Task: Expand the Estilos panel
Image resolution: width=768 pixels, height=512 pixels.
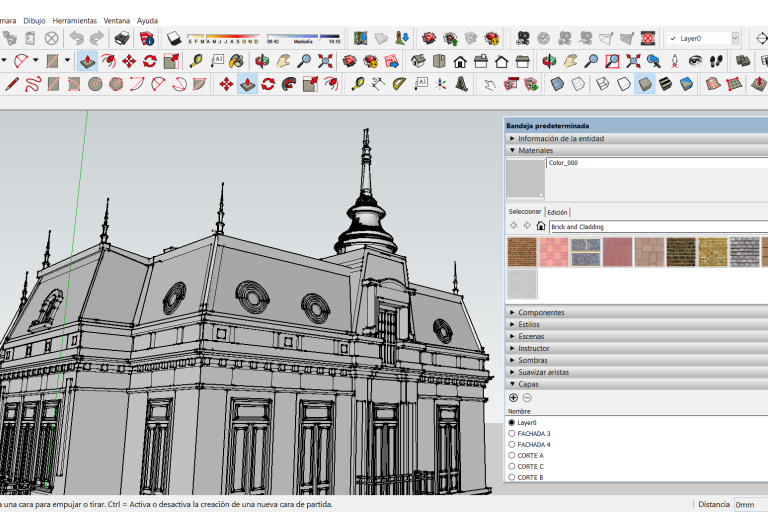Action: coord(637,324)
